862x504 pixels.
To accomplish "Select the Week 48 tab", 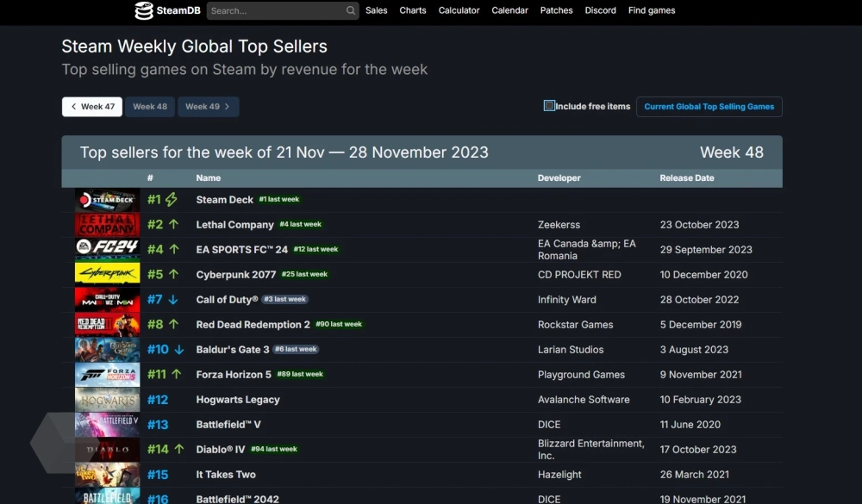I will 150,107.
